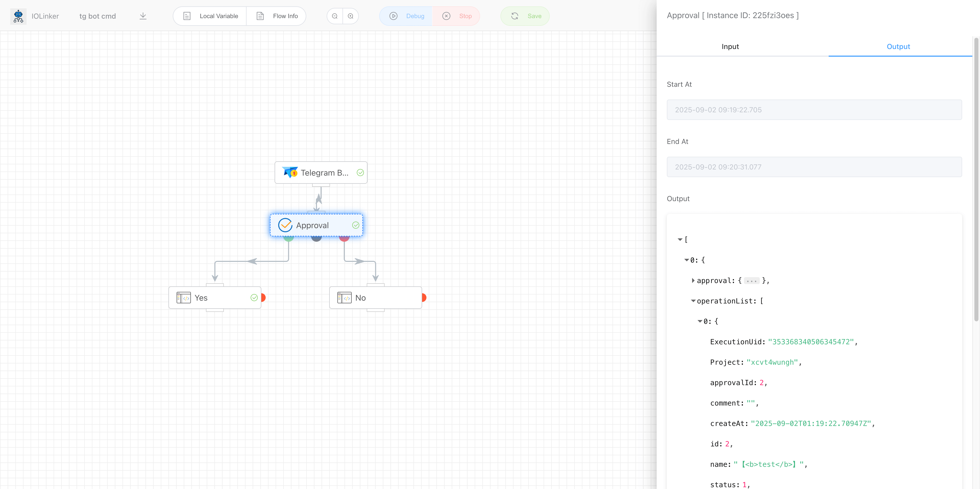The height and width of the screenshot is (489, 980).
Task: Click the download flow icon beside 'tg bot cmd'
Action: point(143,16)
